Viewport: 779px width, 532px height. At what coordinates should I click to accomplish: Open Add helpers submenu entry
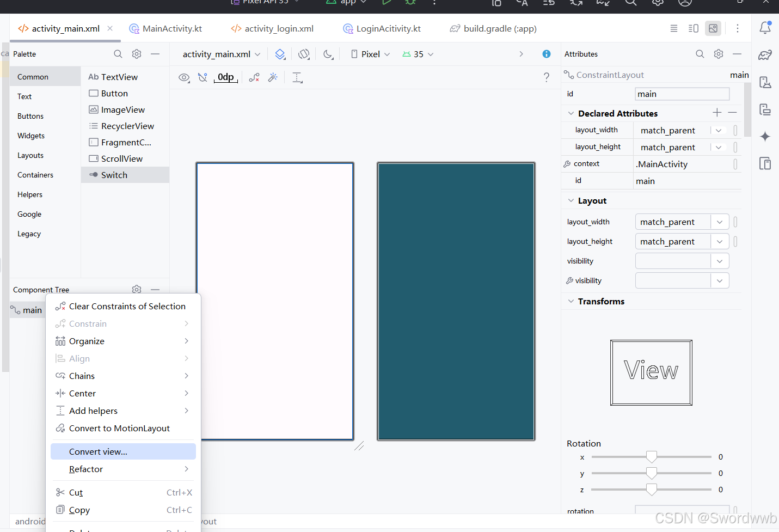click(94, 411)
